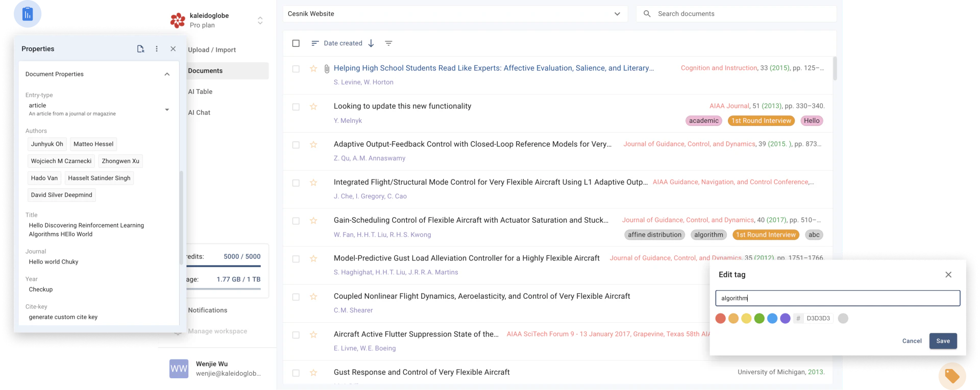Screen dimensions: 980x390
Task: Select checkbox for Model-Predictive Gust Load document
Action: (x=296, y=259)
